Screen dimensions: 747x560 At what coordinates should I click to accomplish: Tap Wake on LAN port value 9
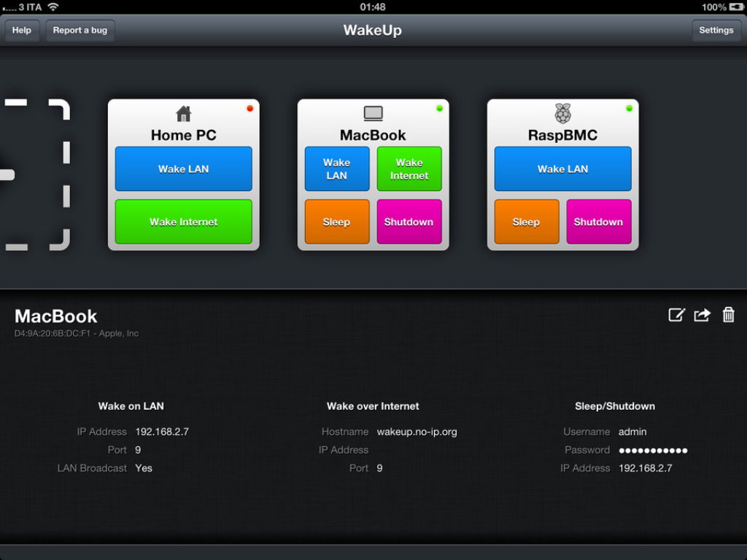[x=138, y=450]
